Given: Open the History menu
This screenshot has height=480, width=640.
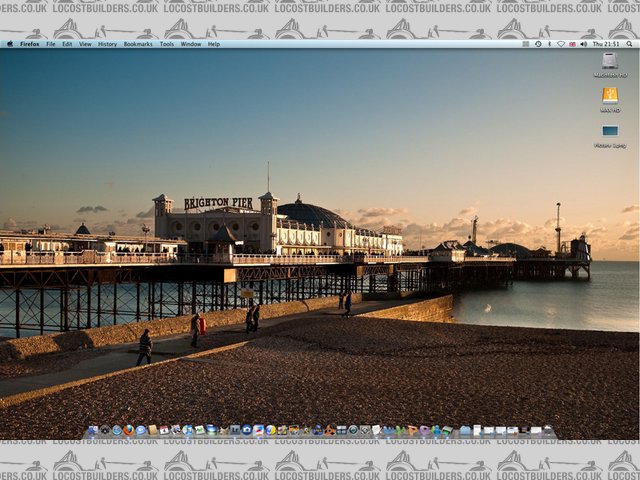Looking at the screenshot, I should (107, 44).
